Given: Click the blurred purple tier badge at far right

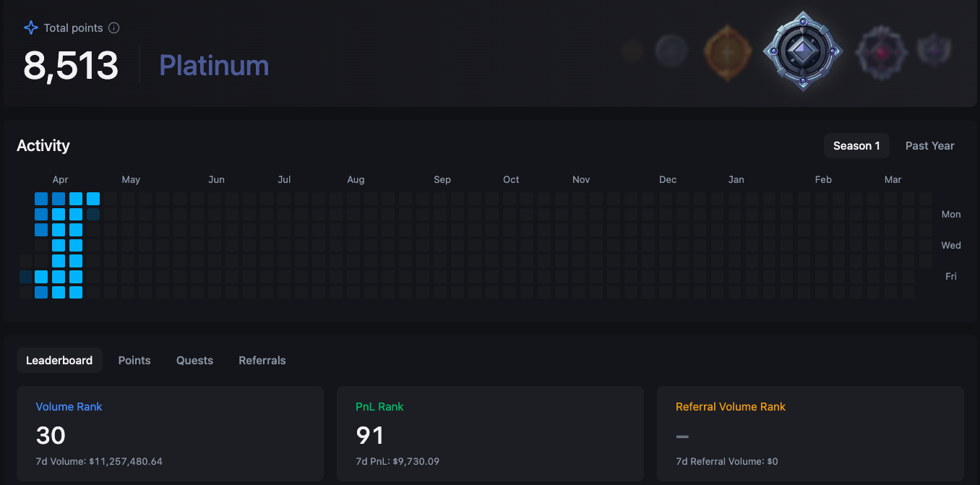Looking at the screenshot, I should [933, 50].
